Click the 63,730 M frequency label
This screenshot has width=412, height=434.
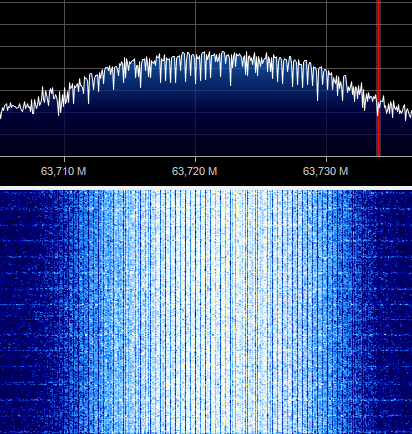coord(326,171)
